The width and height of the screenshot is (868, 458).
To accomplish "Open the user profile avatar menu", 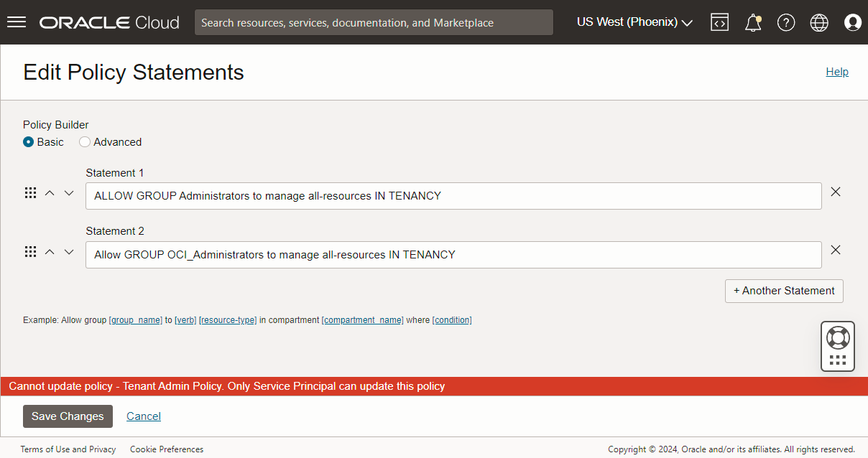I will pos(853,22).
